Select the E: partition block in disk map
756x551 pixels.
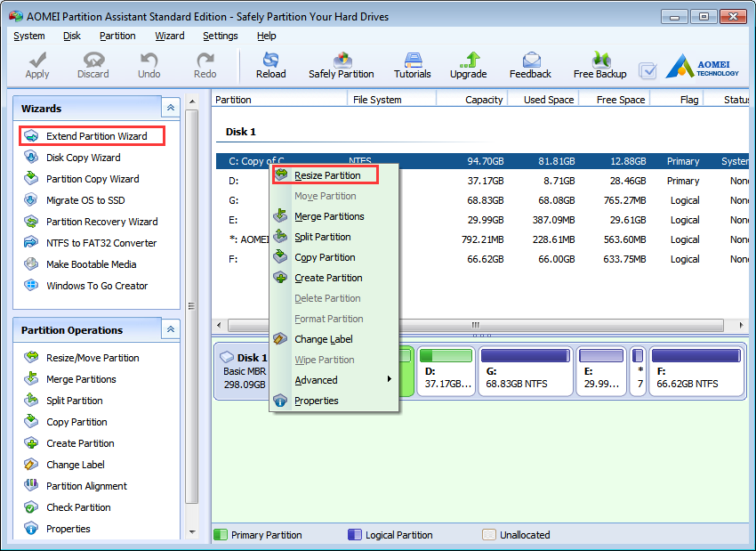click(601, 370)
